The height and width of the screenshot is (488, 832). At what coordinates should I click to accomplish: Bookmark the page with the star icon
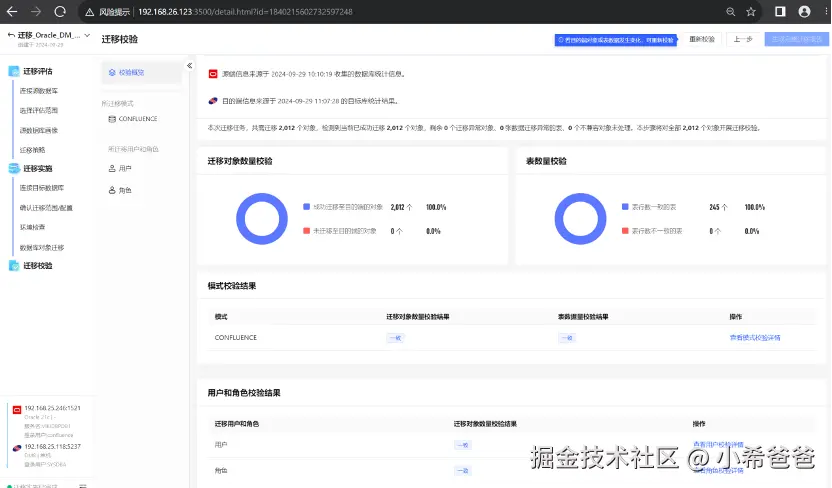coord(751,12)
